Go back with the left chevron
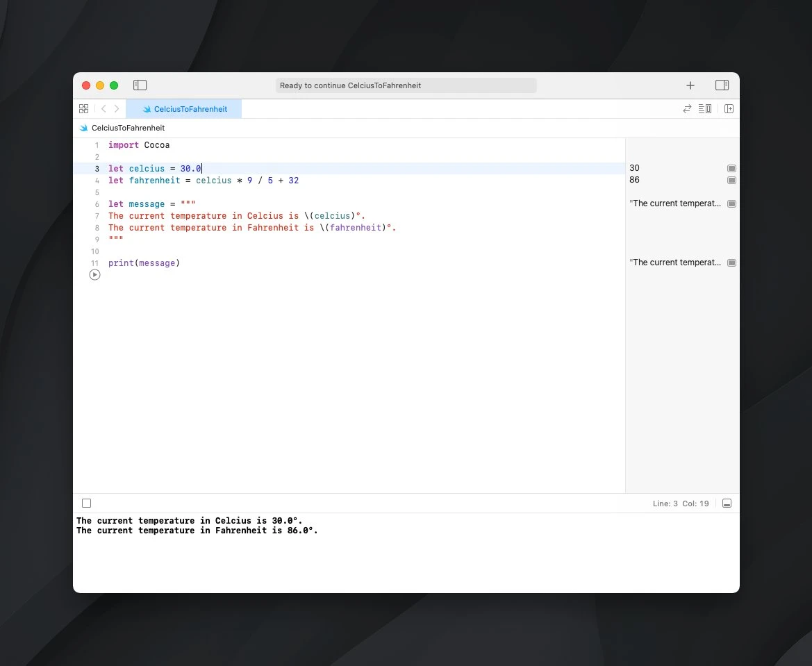This screenshot has height=666, width=812. (103, 109)
